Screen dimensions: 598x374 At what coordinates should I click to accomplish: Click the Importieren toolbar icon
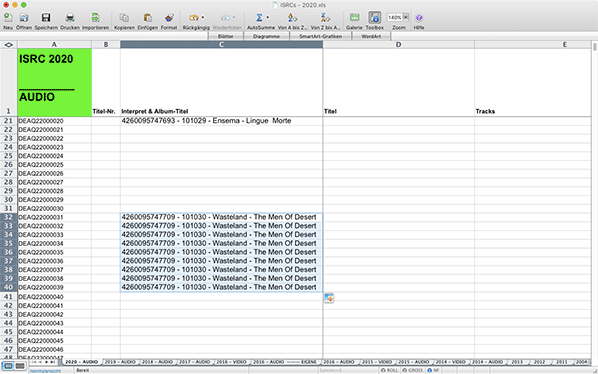coord(95,18)
